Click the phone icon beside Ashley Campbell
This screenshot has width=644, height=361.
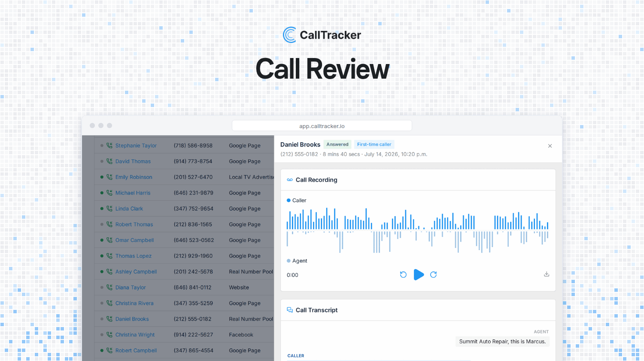(x=109, y=272)
